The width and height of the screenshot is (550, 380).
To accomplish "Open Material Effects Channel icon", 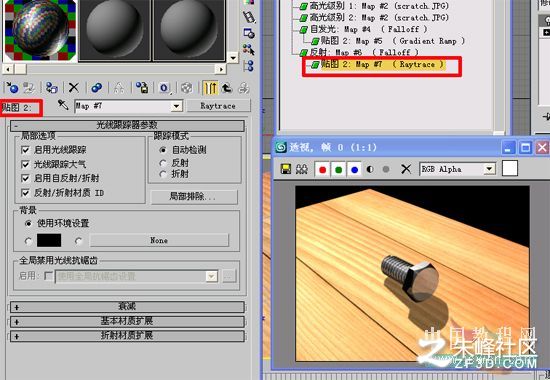I will tap(164, 88).
